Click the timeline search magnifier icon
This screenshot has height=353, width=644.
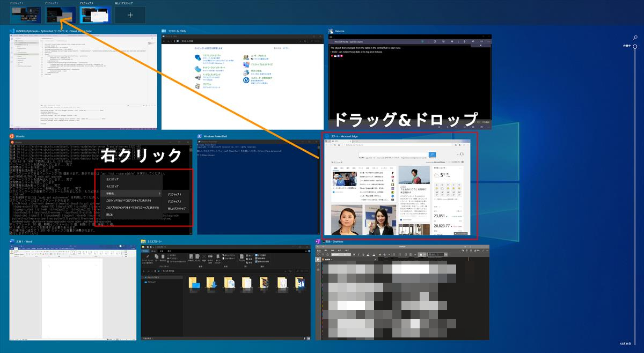(x=635, y=38)
